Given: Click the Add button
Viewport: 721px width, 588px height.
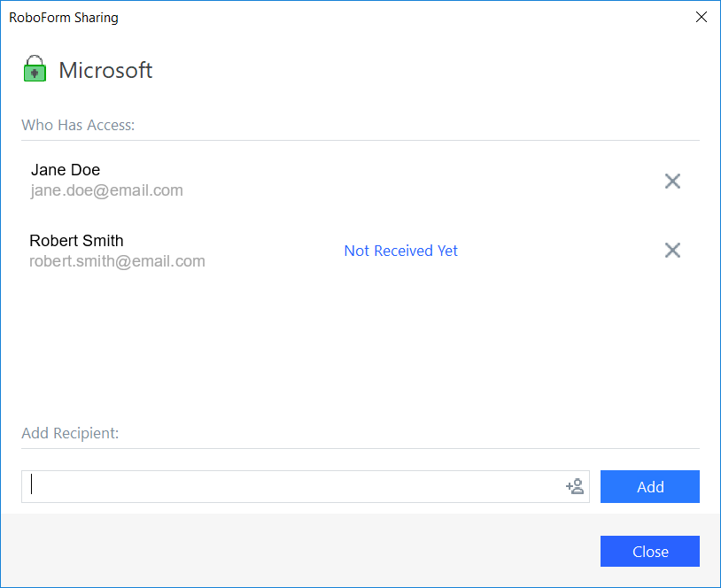Looking at the screenshot, I should (650, 486).
